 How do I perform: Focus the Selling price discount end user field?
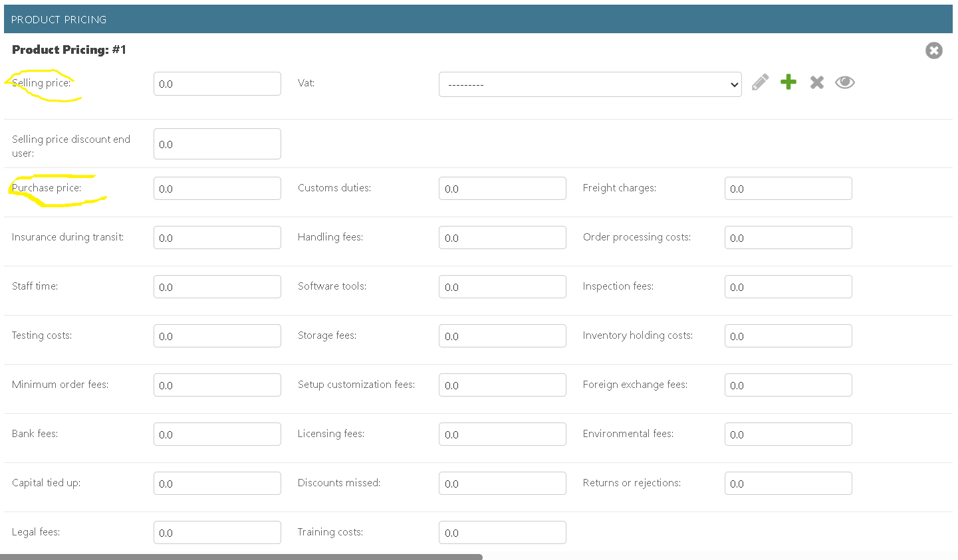(217, 144)
